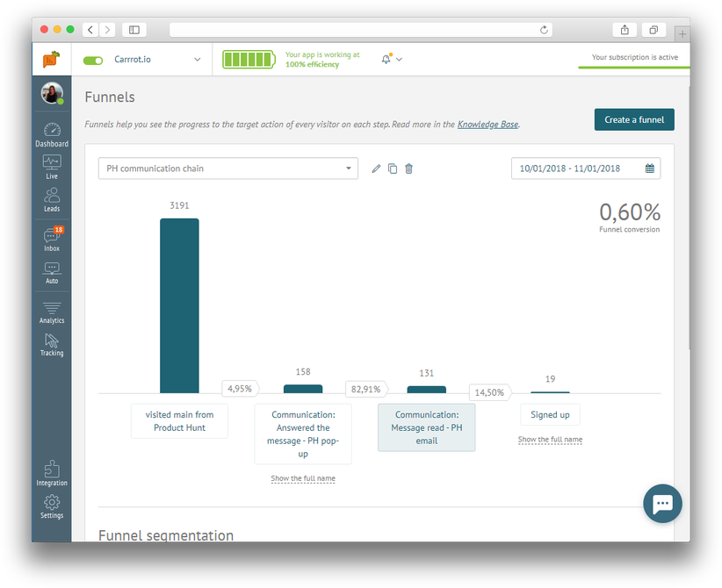Open the chat widget bubble
The image size is (722, 588).
662,504
